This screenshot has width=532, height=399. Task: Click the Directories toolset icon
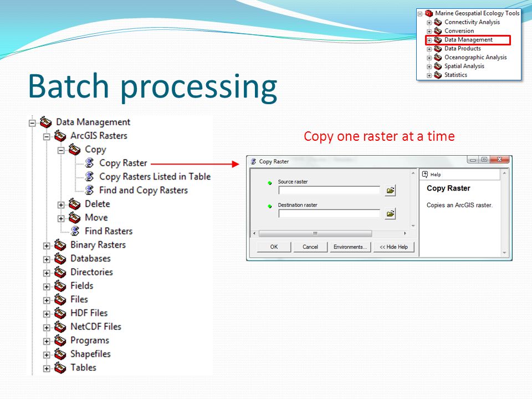60,272
